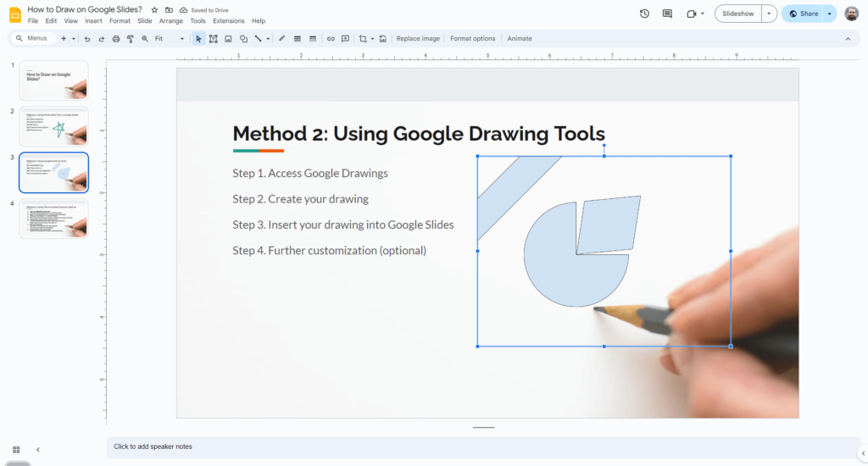Open the Shape tool
The image size is (868, 466).
[x=243, y=39]
